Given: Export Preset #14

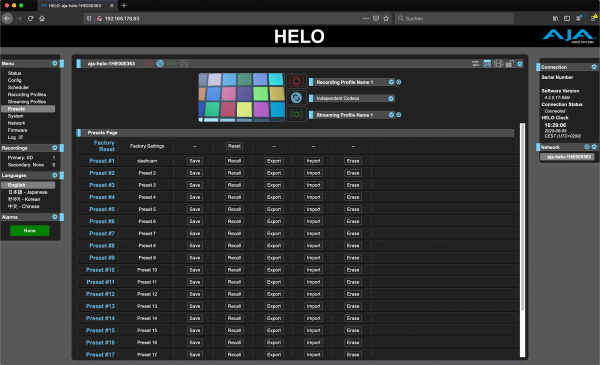Looking at the screenshot, I should (x=274, y=318).
